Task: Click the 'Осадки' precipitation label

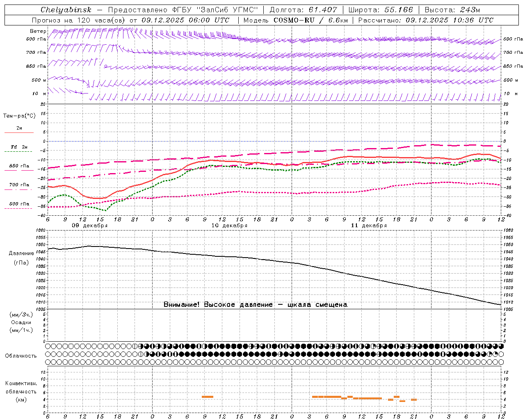Action: click(x=21, y=322)
